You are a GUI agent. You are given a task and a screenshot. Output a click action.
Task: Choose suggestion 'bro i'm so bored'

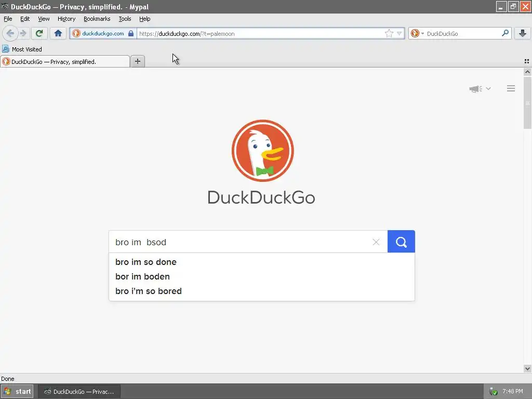[x=262, y=291]
